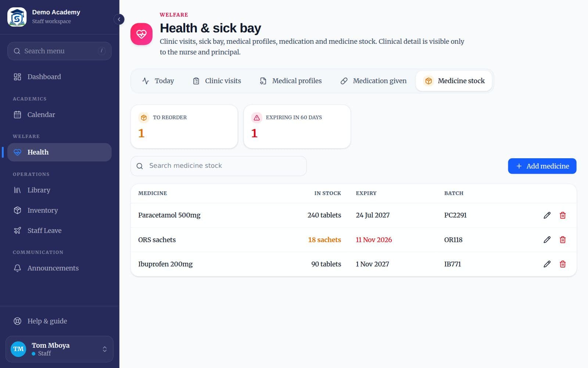Open Announcements in the sidebar
Image resolution: width=588 pixels, height=368 pixels.
pos(59,268)
